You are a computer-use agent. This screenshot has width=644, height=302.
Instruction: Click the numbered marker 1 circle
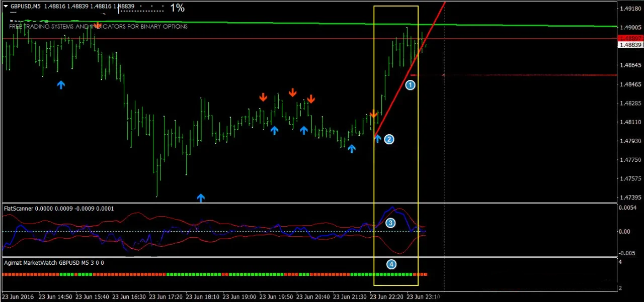[410, 85]
